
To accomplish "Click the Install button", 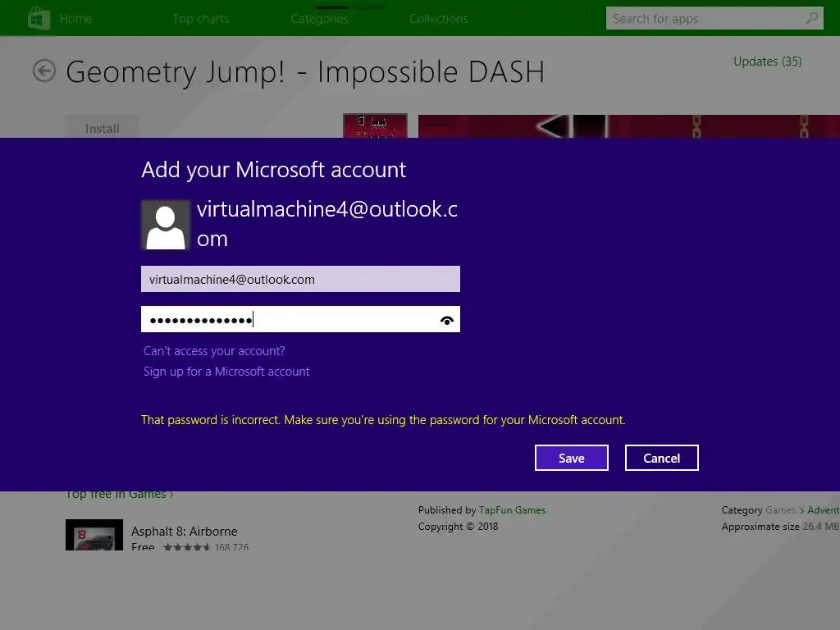I will coord(103,127).
